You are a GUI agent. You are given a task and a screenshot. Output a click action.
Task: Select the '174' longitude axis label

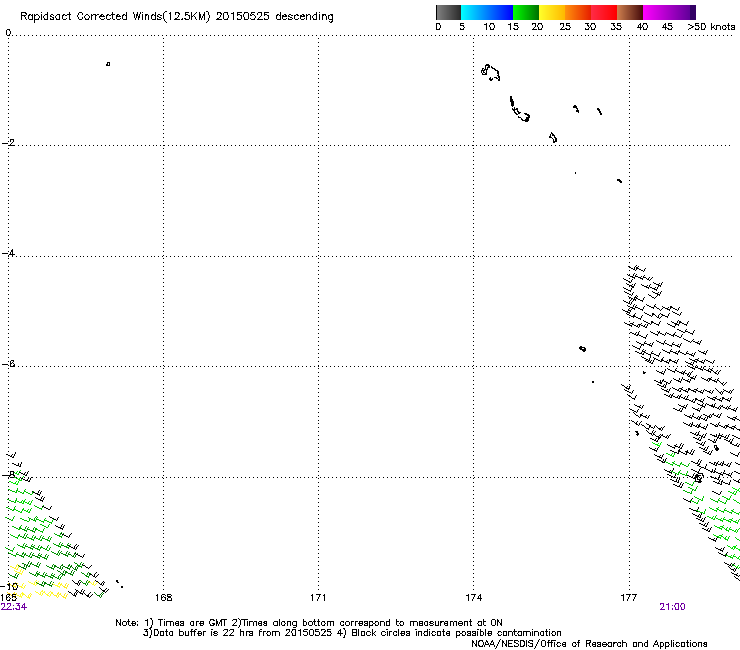[x=473, y=598]
